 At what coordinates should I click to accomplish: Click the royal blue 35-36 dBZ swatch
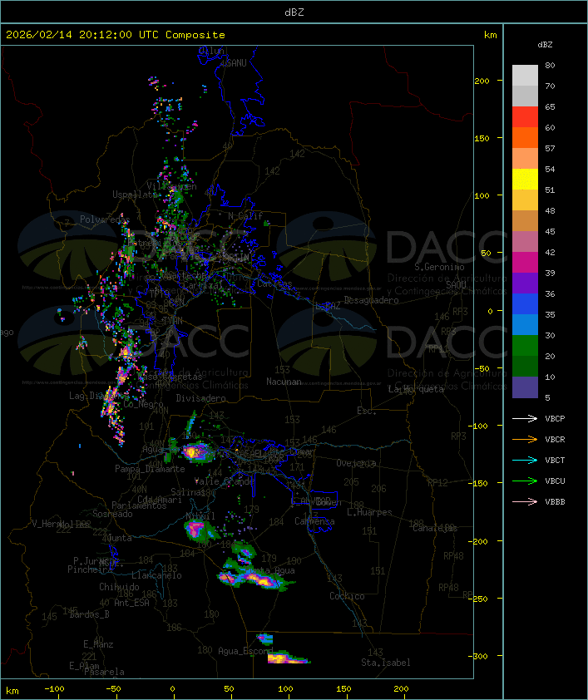(525, 303)
